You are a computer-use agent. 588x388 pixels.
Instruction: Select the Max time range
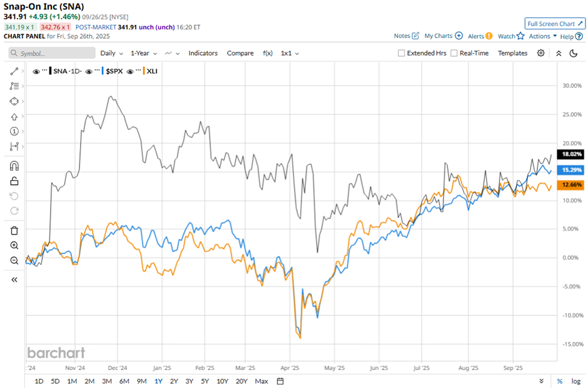(261, 381)
